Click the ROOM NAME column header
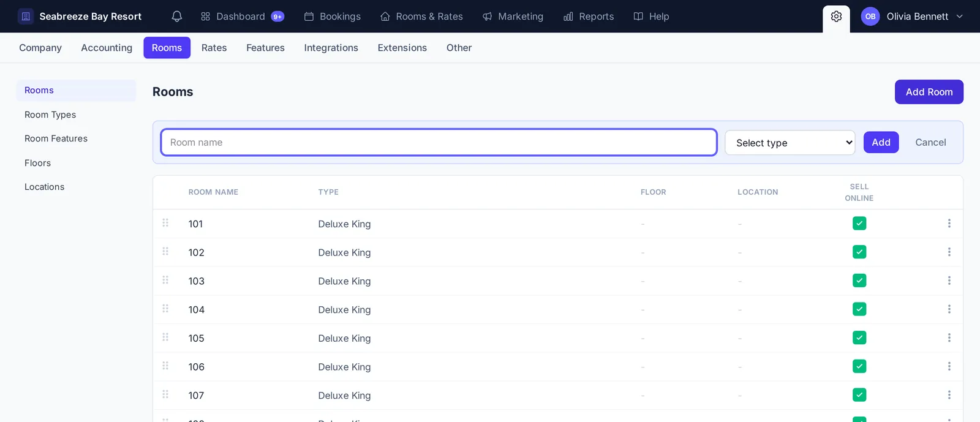Screen dimensions: 980x422 pyautogui.click(x=213, y=192)
